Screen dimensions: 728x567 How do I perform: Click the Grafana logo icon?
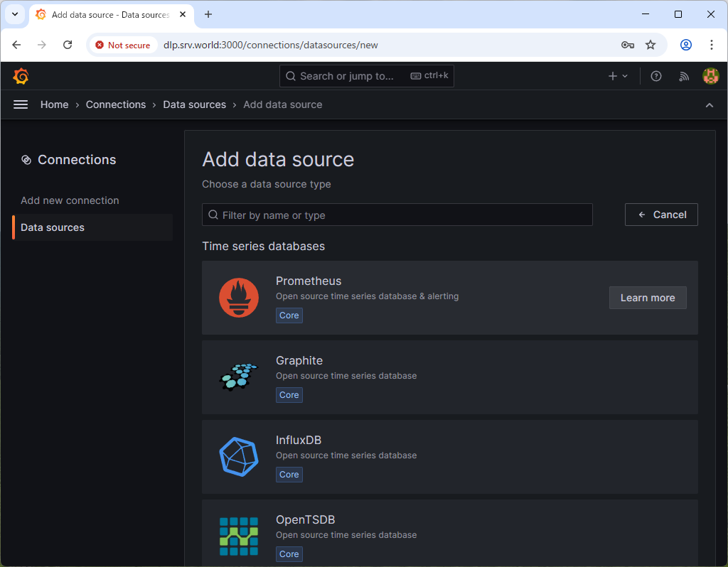[21, 76]
